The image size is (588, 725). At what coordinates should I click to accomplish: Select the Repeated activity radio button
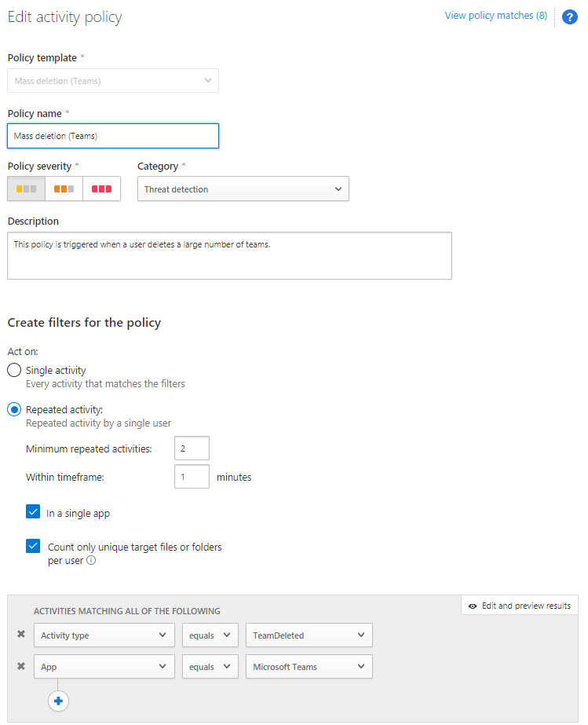(x=14, y=409)
